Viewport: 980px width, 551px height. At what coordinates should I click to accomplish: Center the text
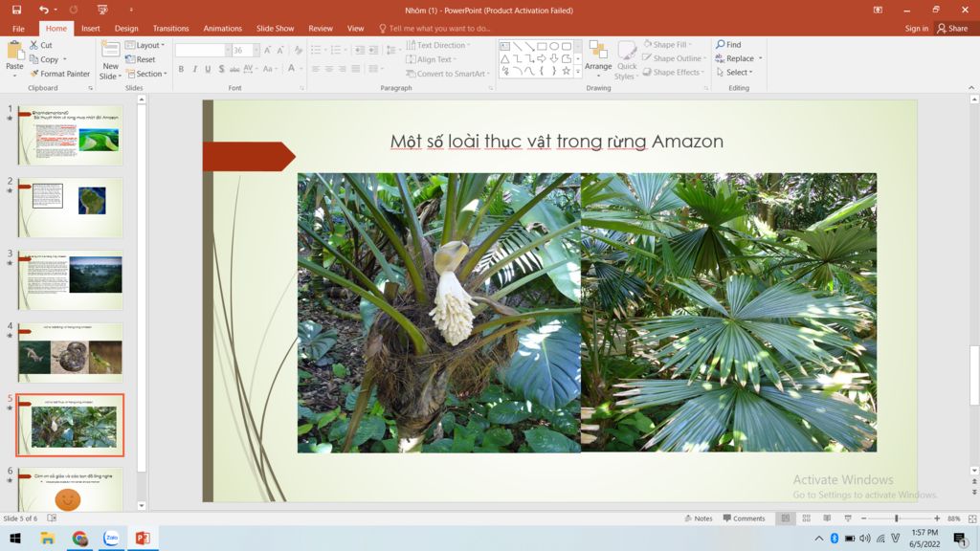tap(329, 69)
